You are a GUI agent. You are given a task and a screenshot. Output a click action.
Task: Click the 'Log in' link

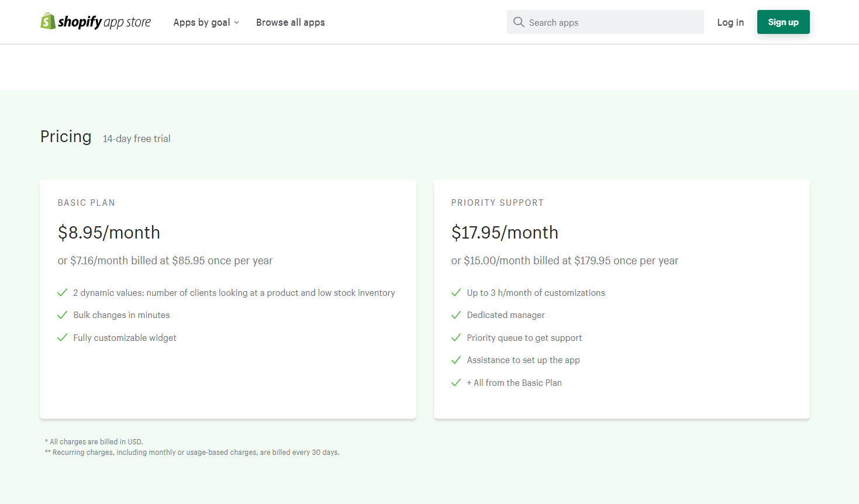click(730, 22)
